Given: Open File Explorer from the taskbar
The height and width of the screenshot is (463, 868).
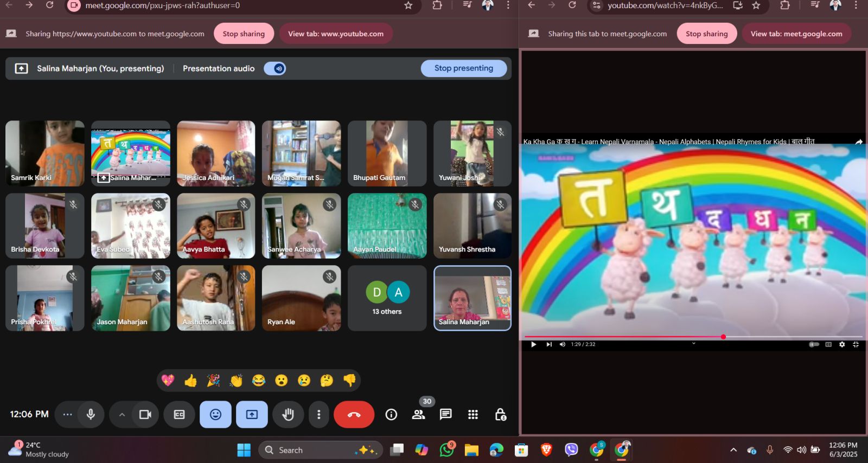Looking at the screenshot, I should click(471, 450).
